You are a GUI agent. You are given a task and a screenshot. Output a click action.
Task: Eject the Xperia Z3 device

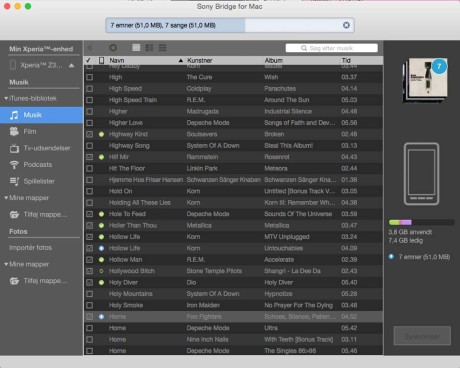pyautogui.click(x=71, y=65)
